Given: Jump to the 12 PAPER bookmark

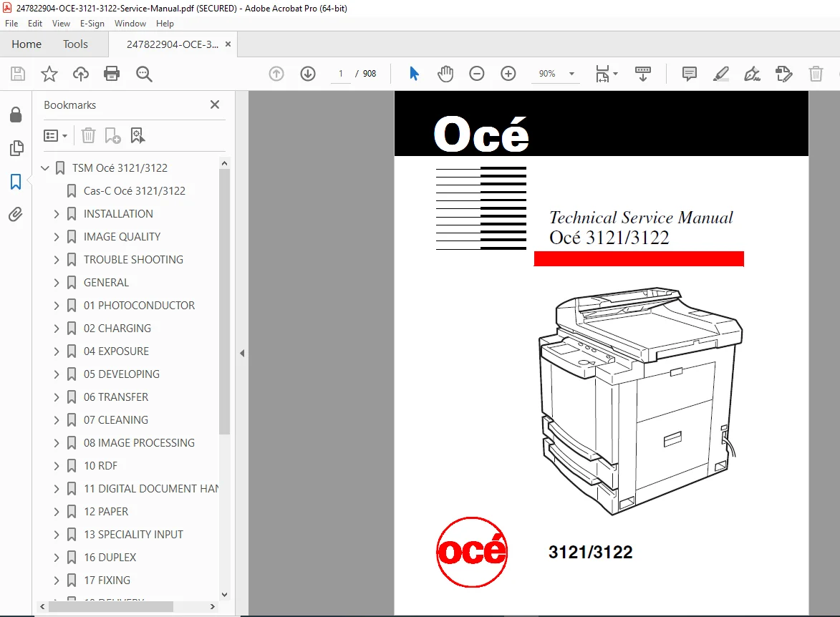Looking at the screenshot, I should pyautogui.click(x=106, y=512).
